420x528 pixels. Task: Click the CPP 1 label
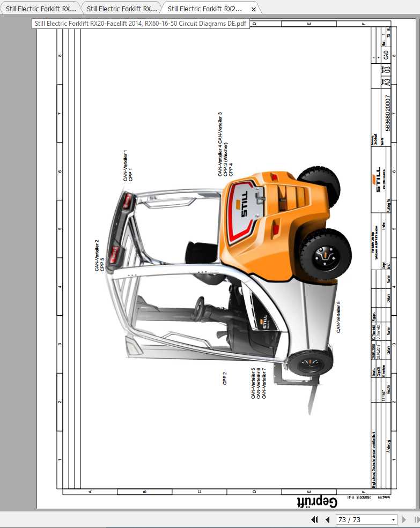click(130, 174)
